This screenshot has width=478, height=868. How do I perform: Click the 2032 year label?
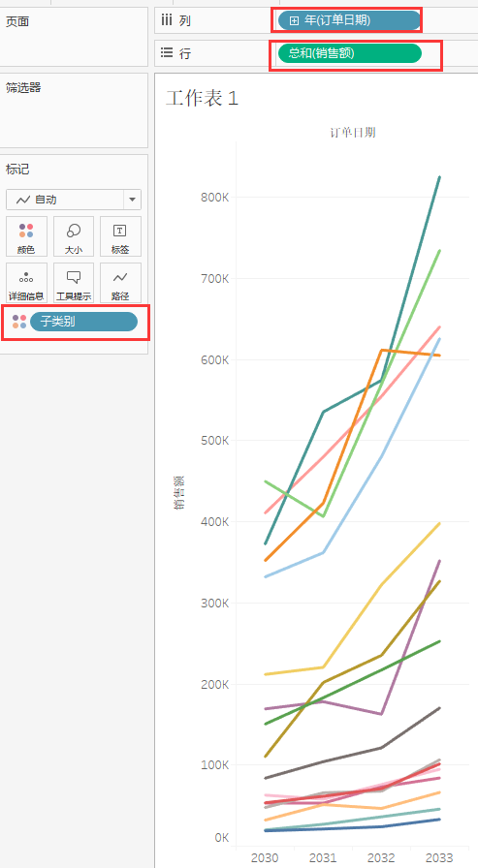(381, 858)
